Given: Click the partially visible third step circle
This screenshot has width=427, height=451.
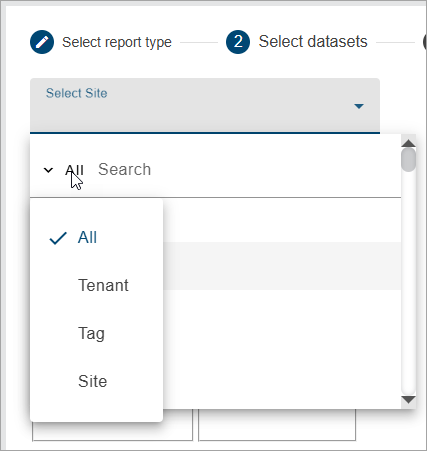Looking at the screenshot, I should (x=425, y=42).
